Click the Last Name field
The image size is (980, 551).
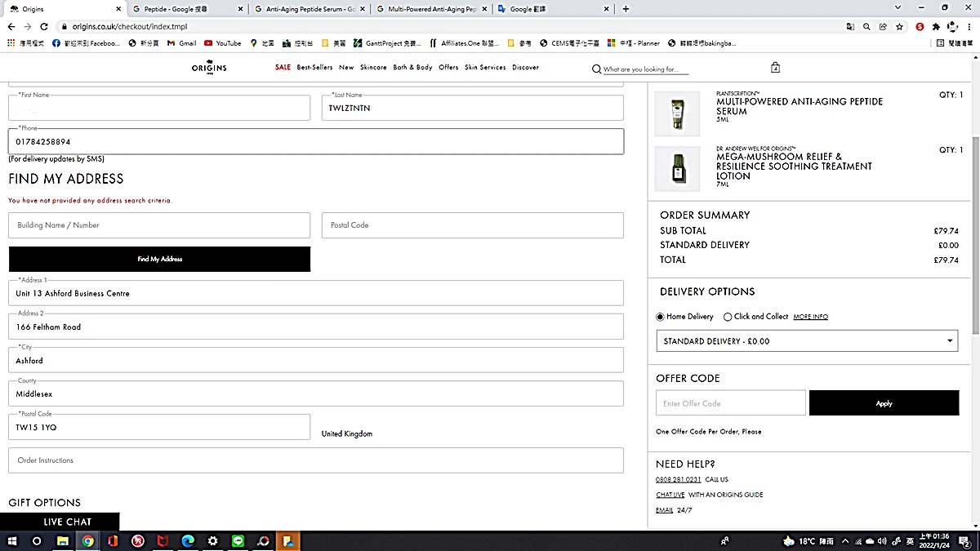pyautogui.click(x=473, y=108)
